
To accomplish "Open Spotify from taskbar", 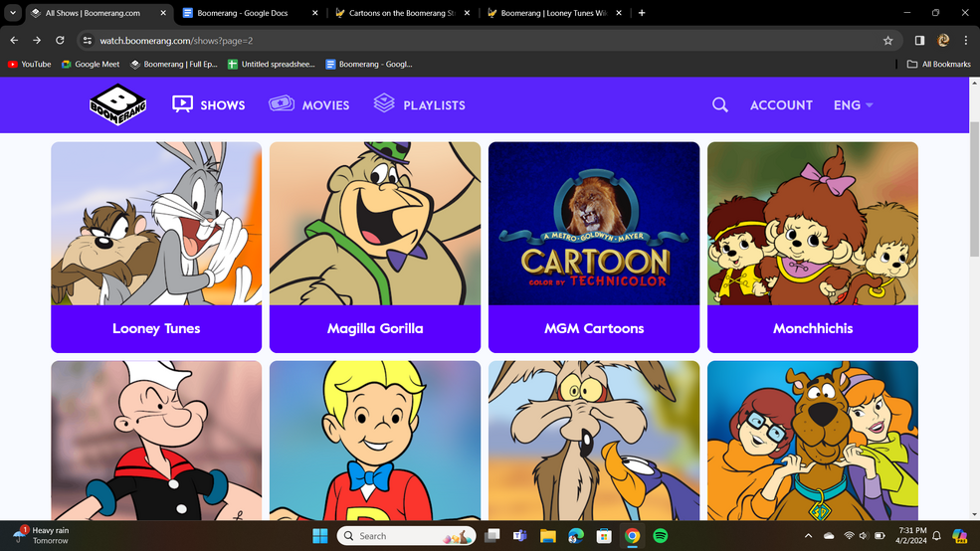I will [x=660, y=536].
